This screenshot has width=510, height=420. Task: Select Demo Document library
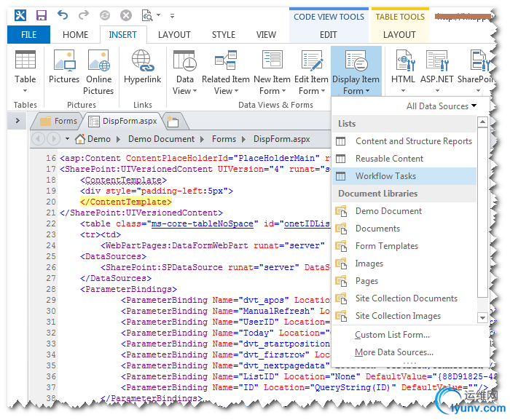404,211
